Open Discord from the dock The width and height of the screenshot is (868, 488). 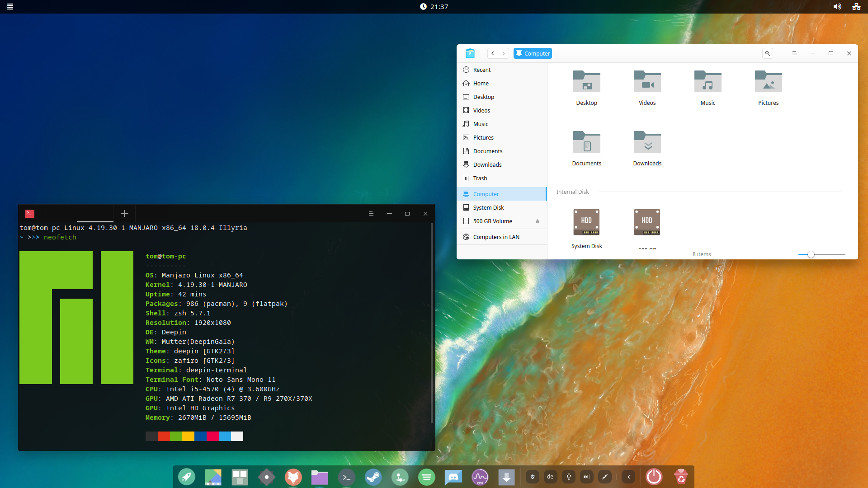(x=453, y=477)
